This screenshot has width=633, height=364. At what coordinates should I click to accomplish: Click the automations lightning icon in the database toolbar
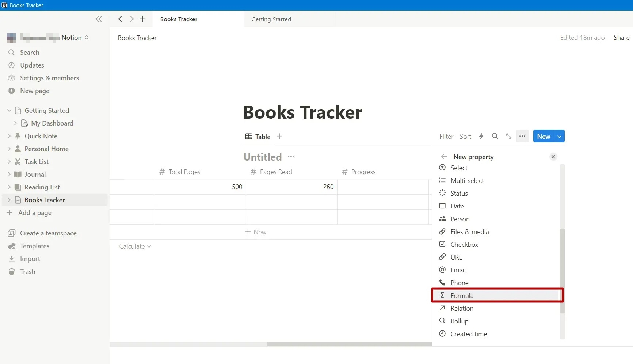tap(481, 136)
